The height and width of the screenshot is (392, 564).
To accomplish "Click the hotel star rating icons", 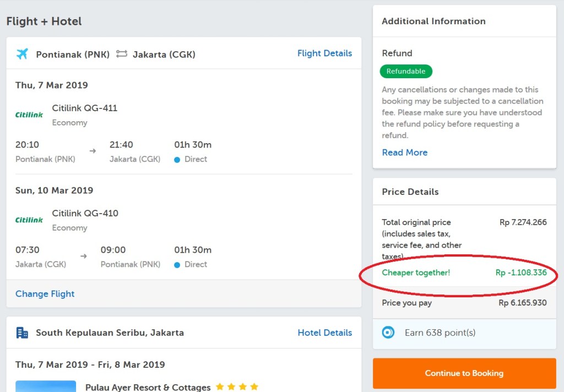I will coord(237,387).
